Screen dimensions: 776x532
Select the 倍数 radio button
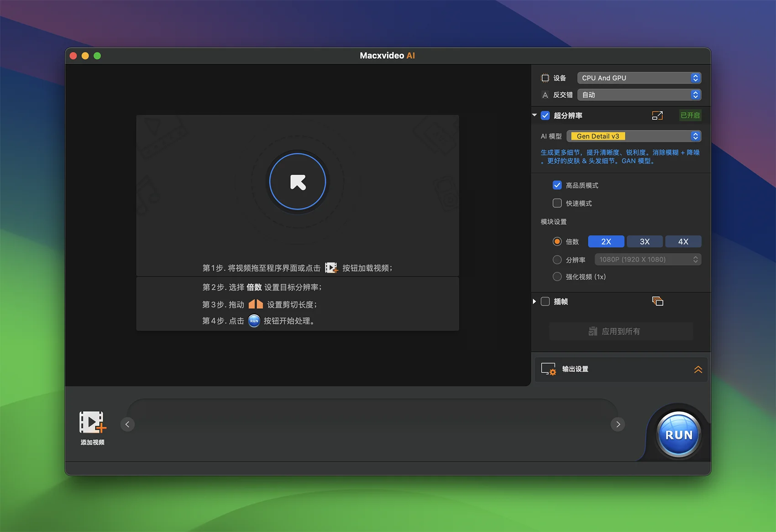point(557,241)
